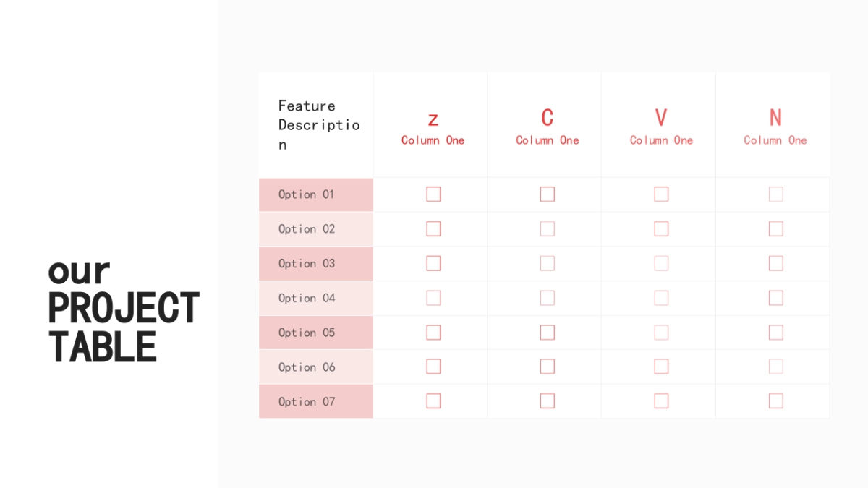Select the Option 07 row label

click(x=307, y=401)
